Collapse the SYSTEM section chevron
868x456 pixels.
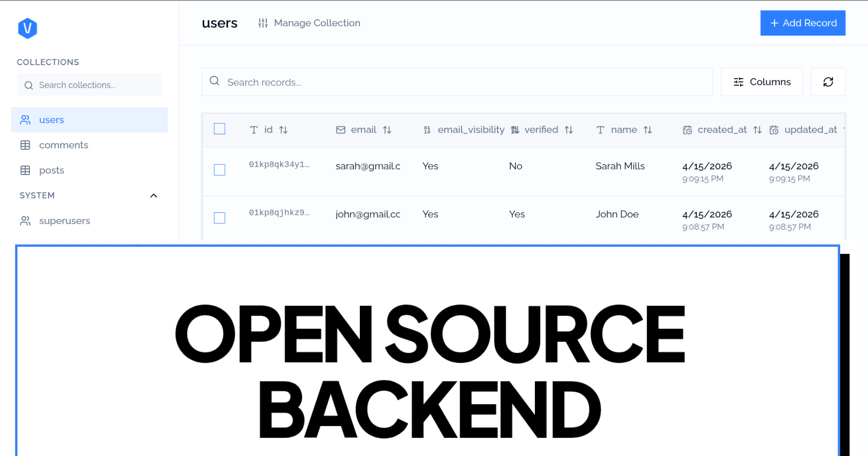[154, 196]
